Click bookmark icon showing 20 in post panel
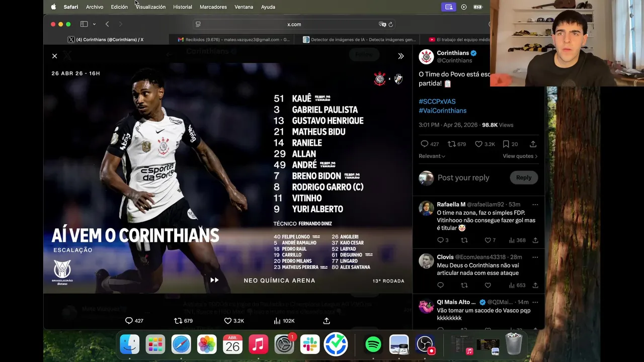 pyautogui.click(x=506, y=144)
